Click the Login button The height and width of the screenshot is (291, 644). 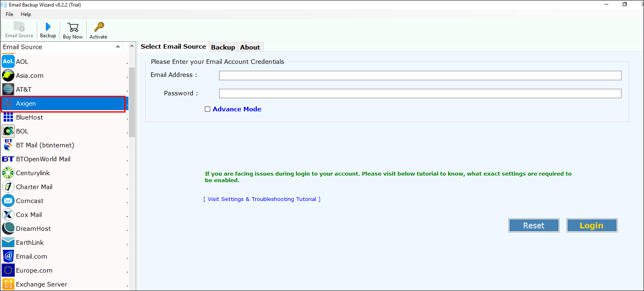pos(592,226)
